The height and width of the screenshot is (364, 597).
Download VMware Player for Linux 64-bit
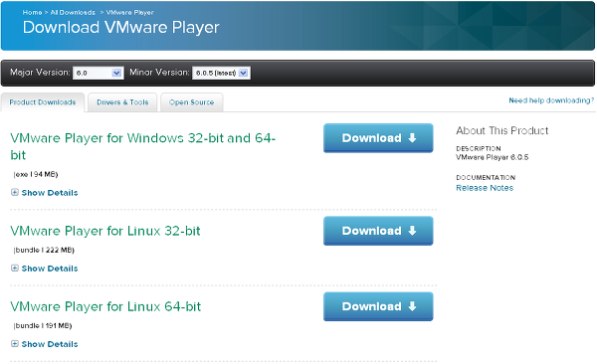point(378,306)
